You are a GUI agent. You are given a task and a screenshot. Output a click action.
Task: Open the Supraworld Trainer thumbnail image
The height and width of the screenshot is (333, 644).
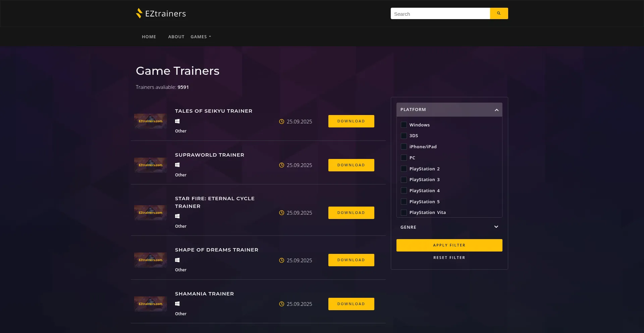[151, 165]
